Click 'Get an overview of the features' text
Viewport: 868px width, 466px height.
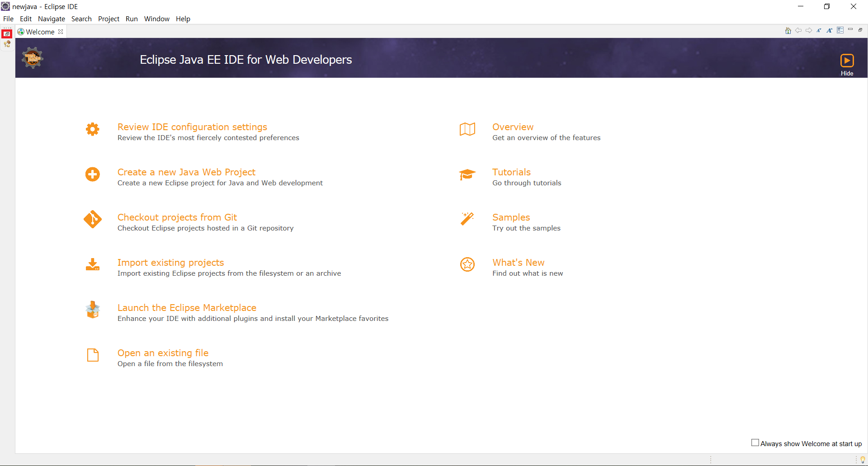pyautogui.click(x=546, y=138)
